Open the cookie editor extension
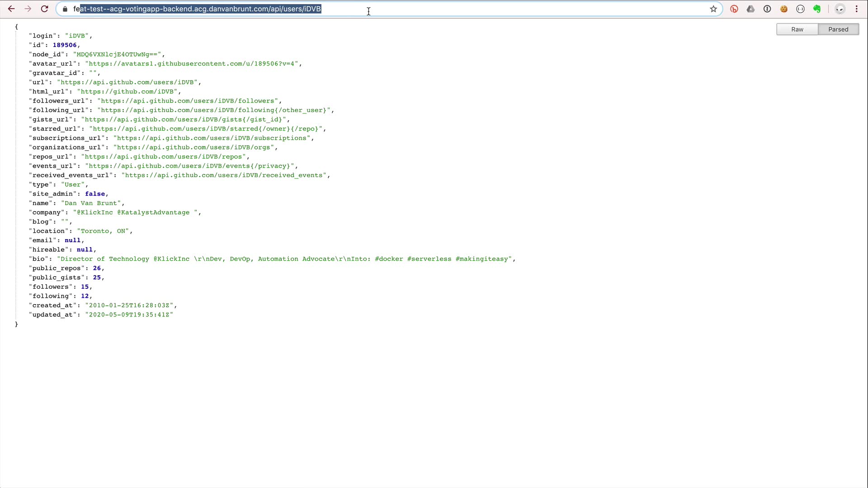The width and height of the screenshot is (868, 488). tap(784, 9)
